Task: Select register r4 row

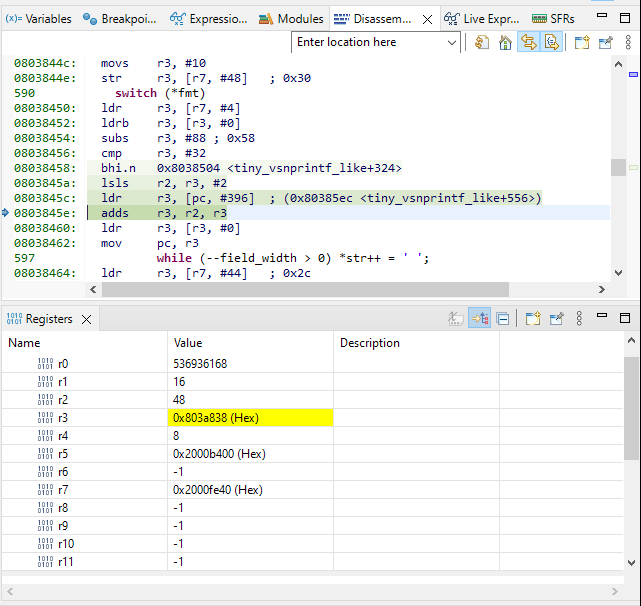Action: pyautogui.click(x=312, y=435)
